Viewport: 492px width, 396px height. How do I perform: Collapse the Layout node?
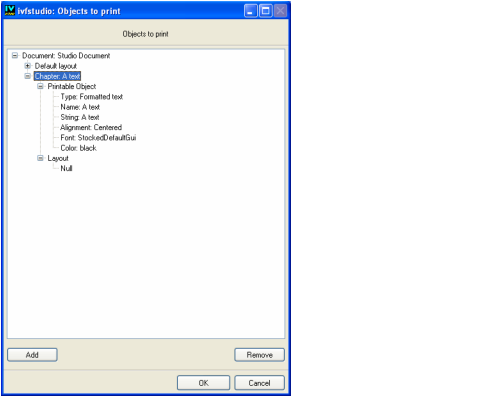coord(40,158)
